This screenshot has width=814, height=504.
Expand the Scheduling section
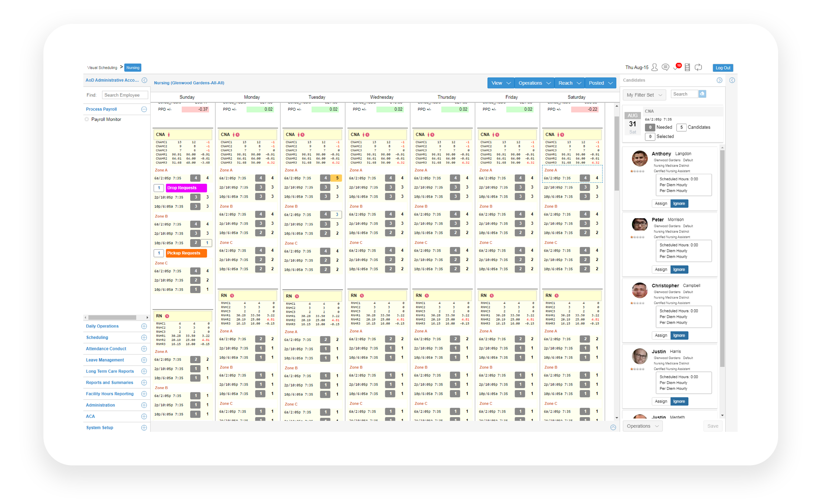tap(144, 337)
